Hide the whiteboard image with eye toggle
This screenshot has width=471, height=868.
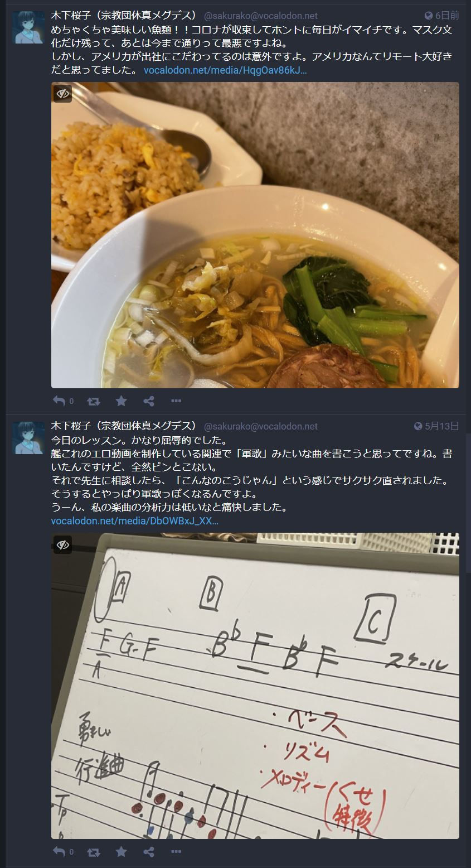[x=62, y=544]
